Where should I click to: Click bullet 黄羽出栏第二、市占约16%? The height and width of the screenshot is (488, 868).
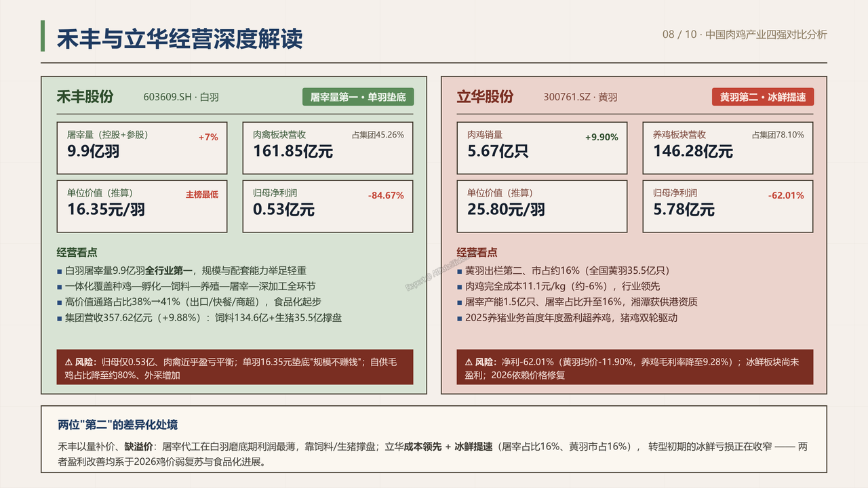coord(564,270)
